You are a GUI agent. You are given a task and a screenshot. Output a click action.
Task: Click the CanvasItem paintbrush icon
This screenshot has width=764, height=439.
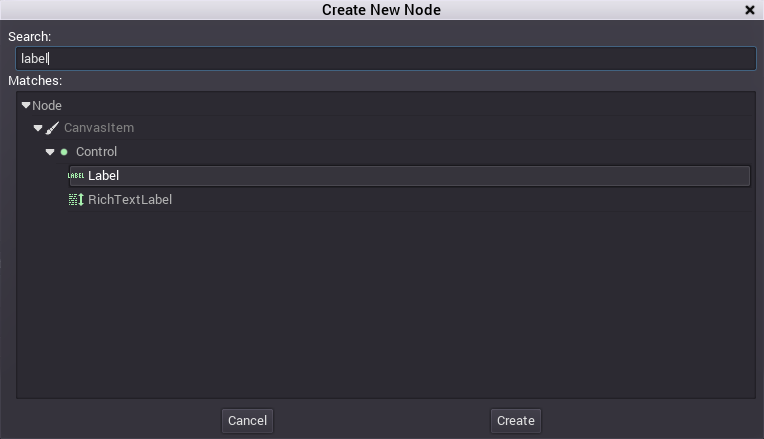click(x=53, y=128)
